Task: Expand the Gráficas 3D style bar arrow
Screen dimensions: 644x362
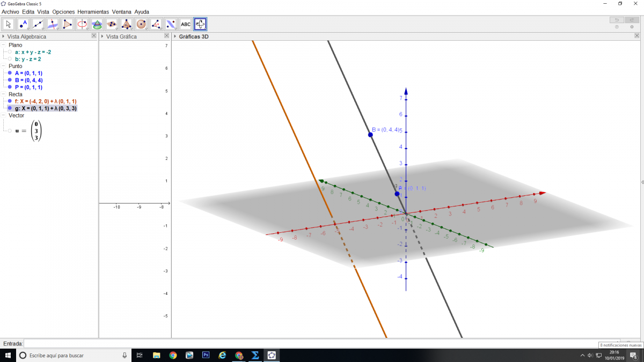Action: 175,36
